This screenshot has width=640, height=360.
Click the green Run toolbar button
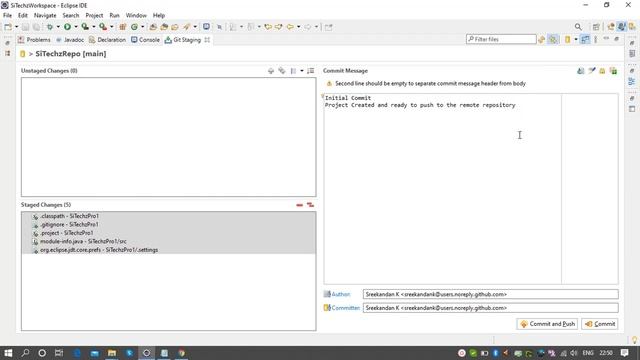(x=67, y=27)
